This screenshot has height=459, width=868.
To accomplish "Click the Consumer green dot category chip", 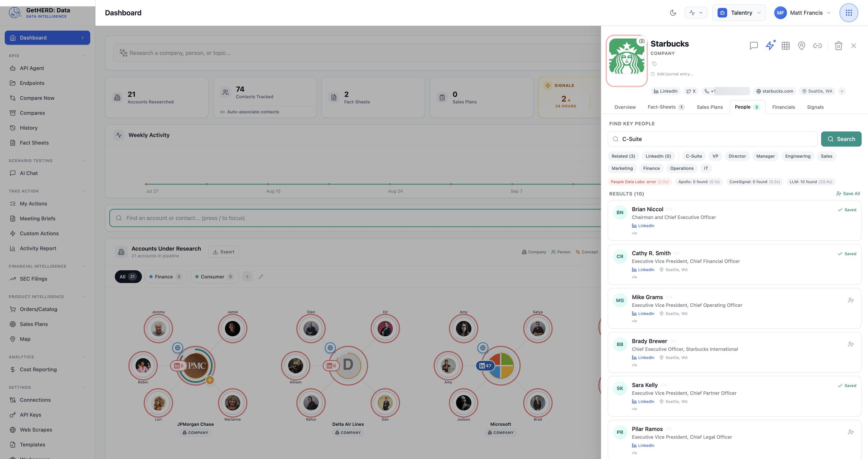I will tap(214, 277).
